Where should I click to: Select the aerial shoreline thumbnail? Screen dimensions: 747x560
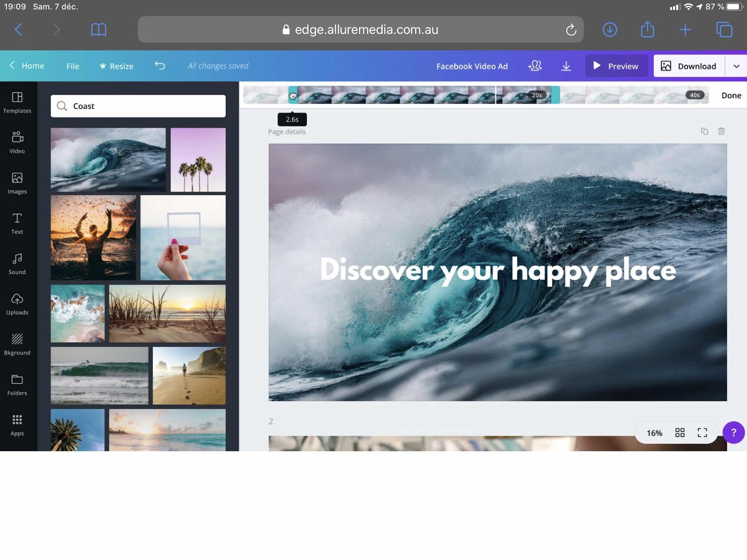[x=78, y=314]
